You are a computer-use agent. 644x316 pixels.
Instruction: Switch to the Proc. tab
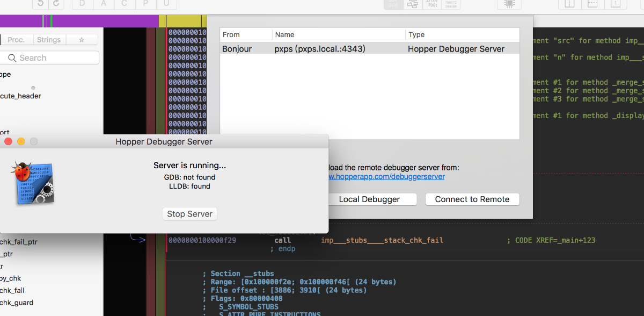[16, 40]
